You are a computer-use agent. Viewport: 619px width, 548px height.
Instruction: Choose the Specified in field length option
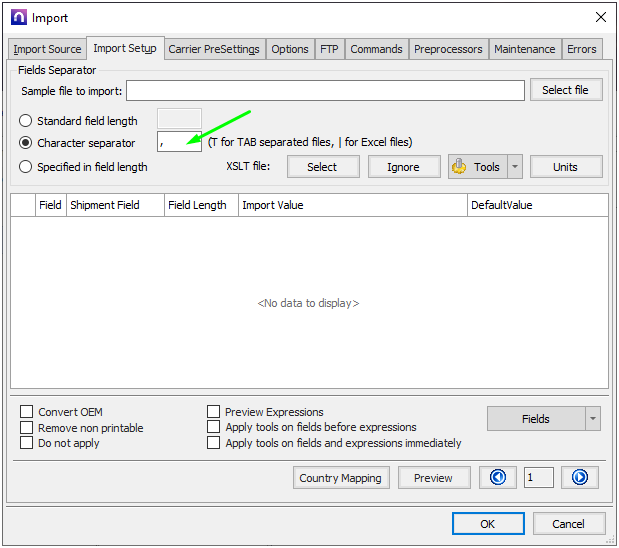pos(26,167)
